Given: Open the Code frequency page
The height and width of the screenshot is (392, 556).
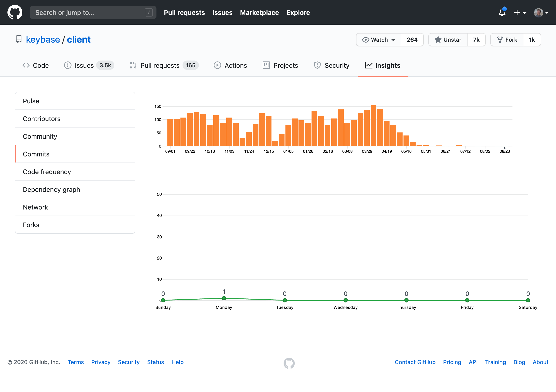Looking at the screenshot, I should click(x=47, y=172).
